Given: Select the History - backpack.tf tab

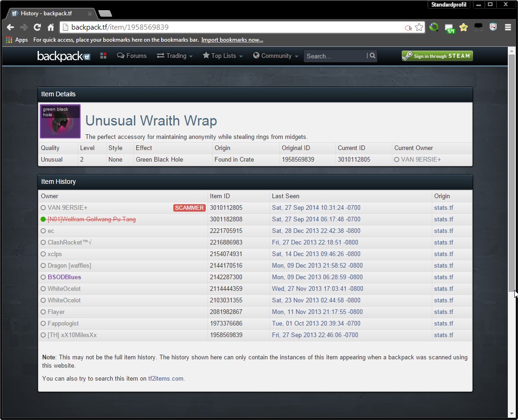Looking at the screenshot, I should (x=51, y=13).
